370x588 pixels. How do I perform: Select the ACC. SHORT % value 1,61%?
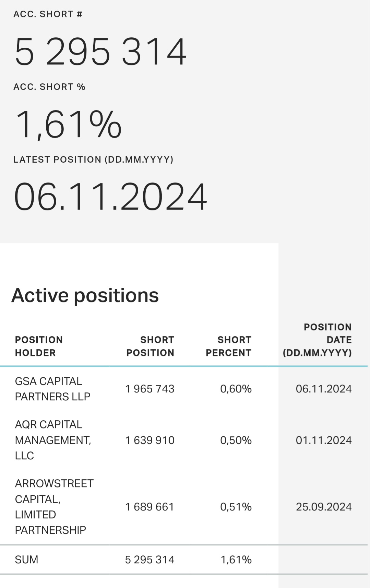point(68,124)
